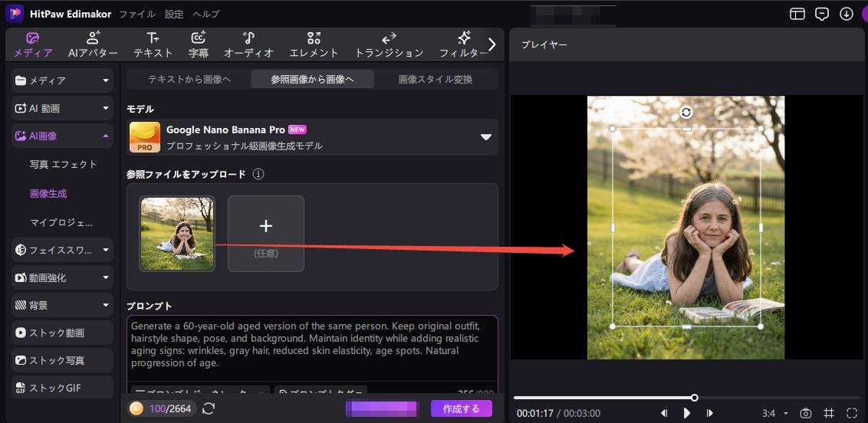Open the オーディオ tool
The image size is (868, 423).
248,45
